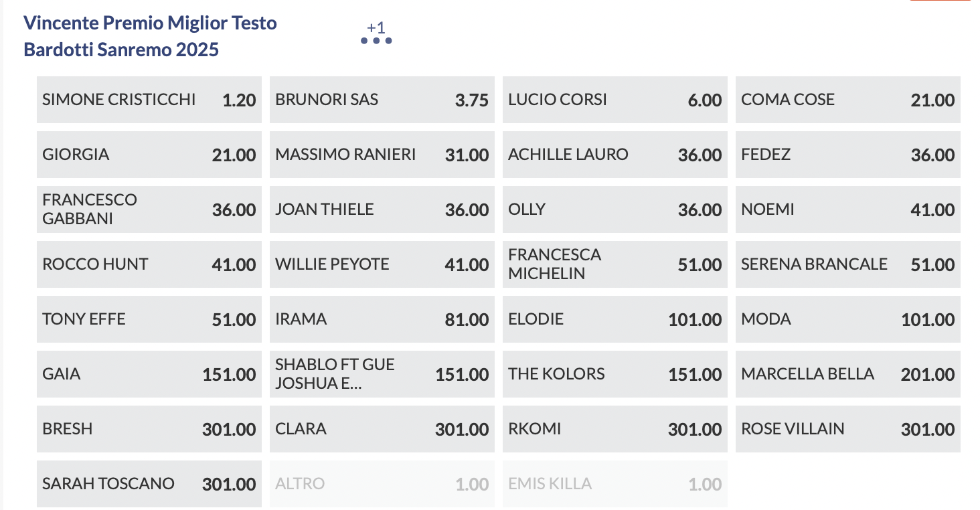This screenshot has width=980, height=510.
Task: Select Francesca Michelin at 51.00
Action: coord(615,264)
